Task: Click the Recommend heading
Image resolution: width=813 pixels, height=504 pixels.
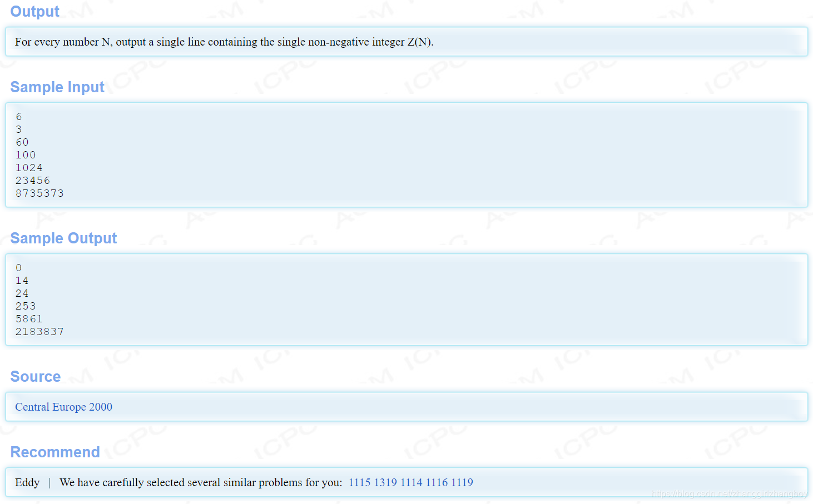Action: [x=55, y=452]
